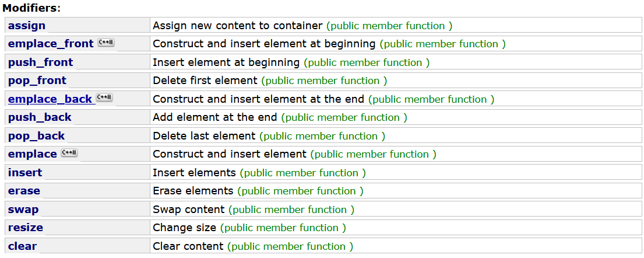
Task: Click the clear function link
Action: 22,246
